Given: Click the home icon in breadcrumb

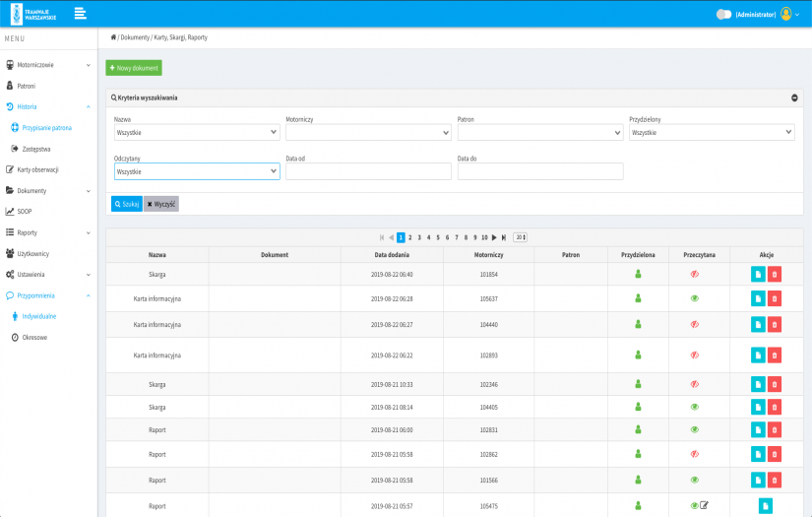Looking at the screenshot, I should tap(113, 37).
